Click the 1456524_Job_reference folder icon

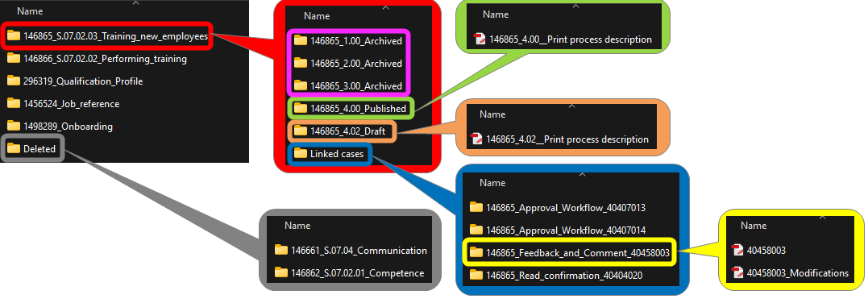[x=14, y=103]
